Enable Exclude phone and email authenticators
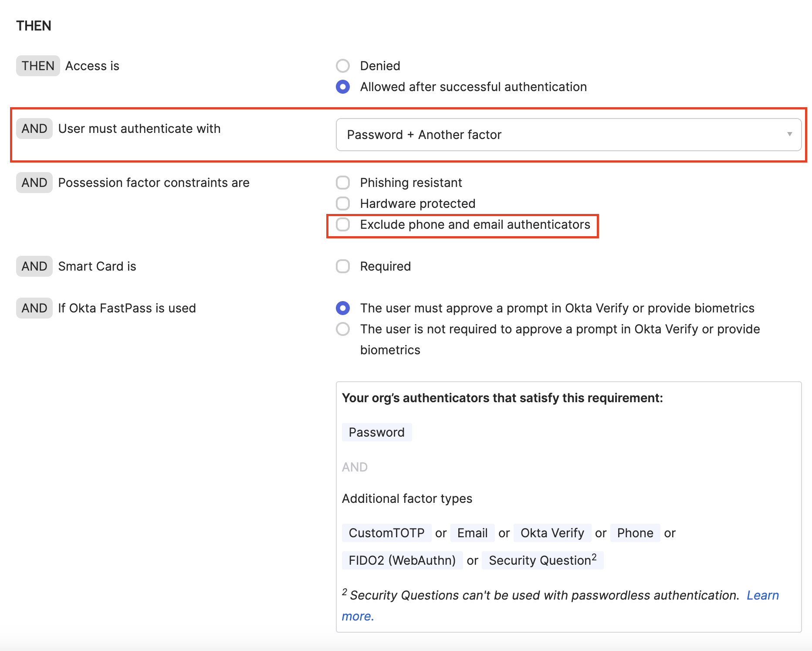This screenshot has height=651, width=812. click(x=343, y=224)
